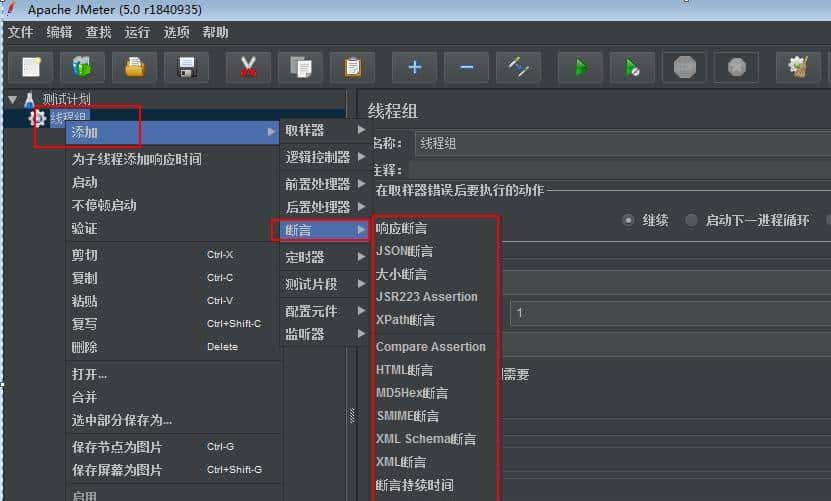The width and height of the screenshot is (831, 501).
Task: Click the 注释 comment input field
Action: tap(620, 170)
